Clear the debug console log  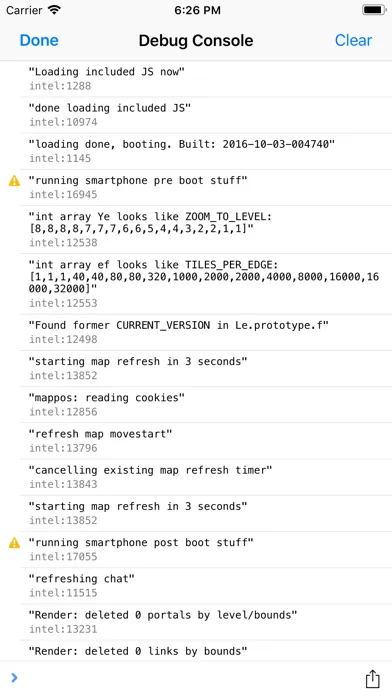point(353,40)
